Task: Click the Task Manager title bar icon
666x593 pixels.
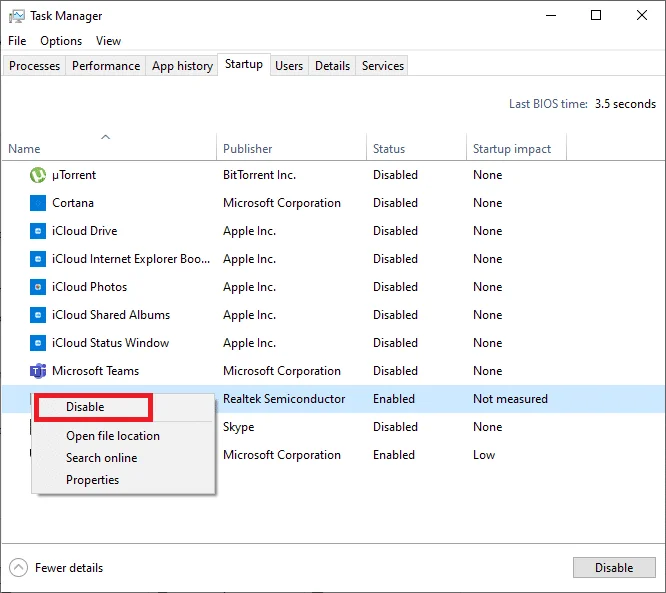Action: coord(17,16)
